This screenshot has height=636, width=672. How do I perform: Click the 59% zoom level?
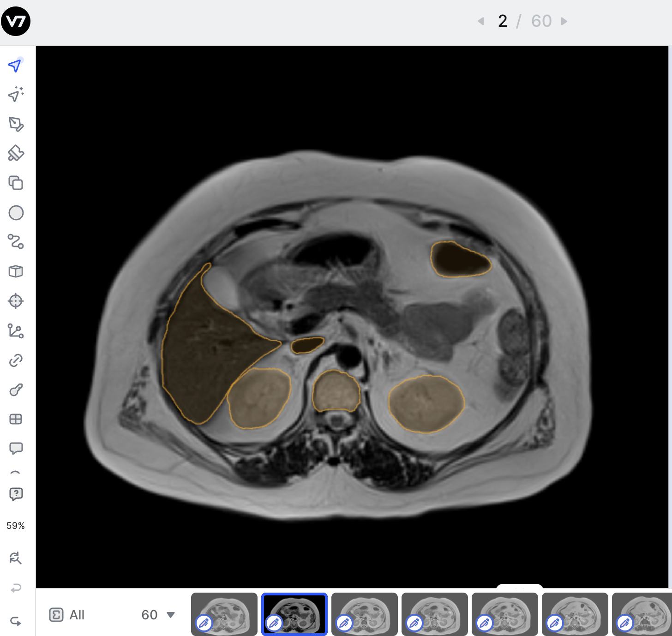point(16,526)
